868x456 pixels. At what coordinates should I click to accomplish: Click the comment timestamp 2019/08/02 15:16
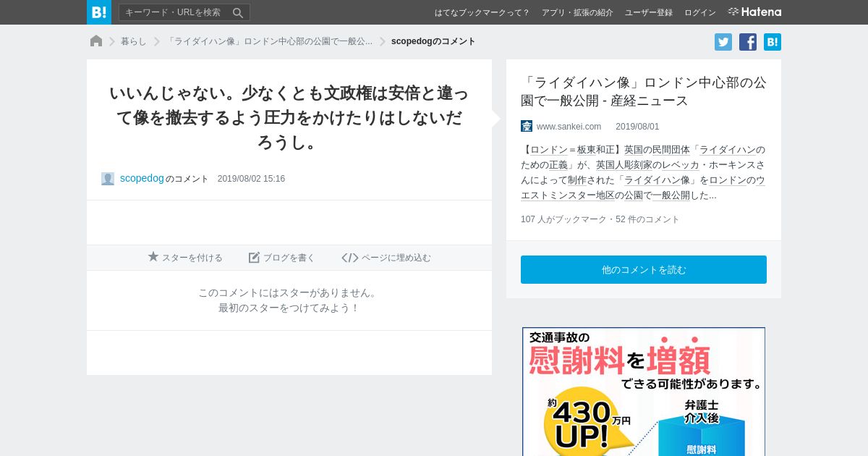251,179
